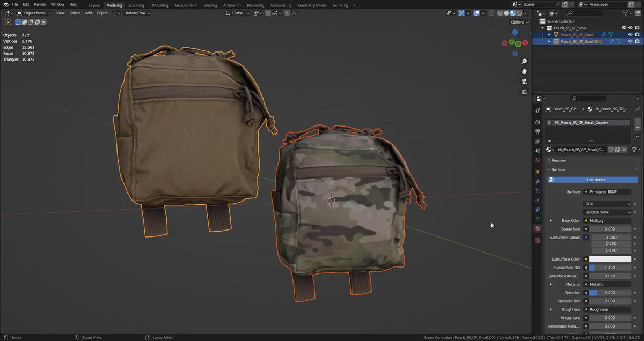Select rendered viewport shading

pyautogui.click(x=519, y=13)
